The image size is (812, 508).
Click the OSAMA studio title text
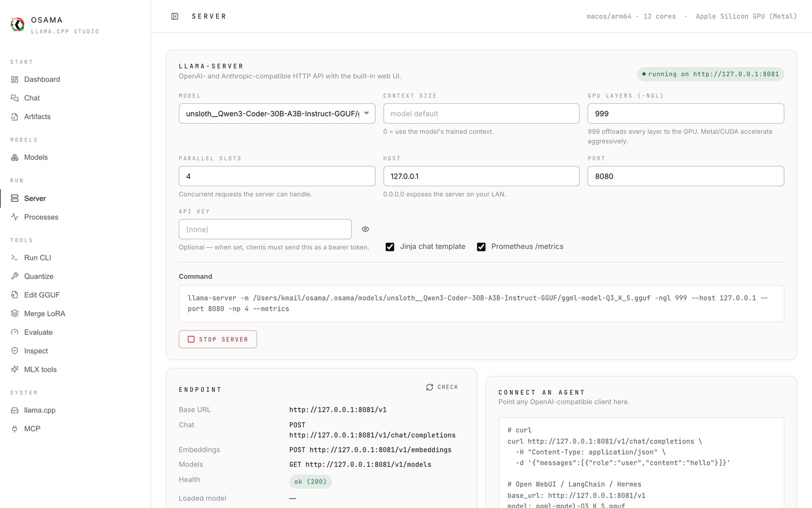46,20
